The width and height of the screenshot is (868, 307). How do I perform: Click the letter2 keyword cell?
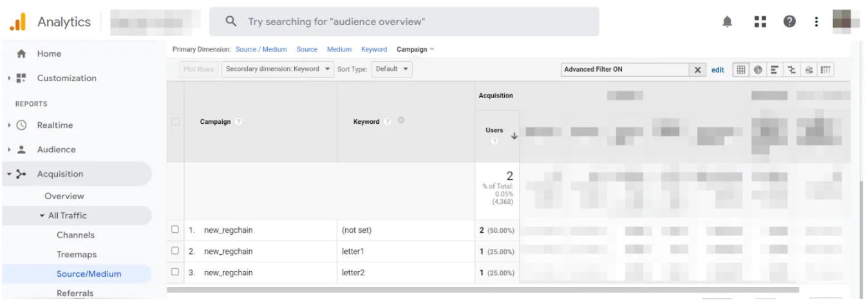(x=353, y=273)
